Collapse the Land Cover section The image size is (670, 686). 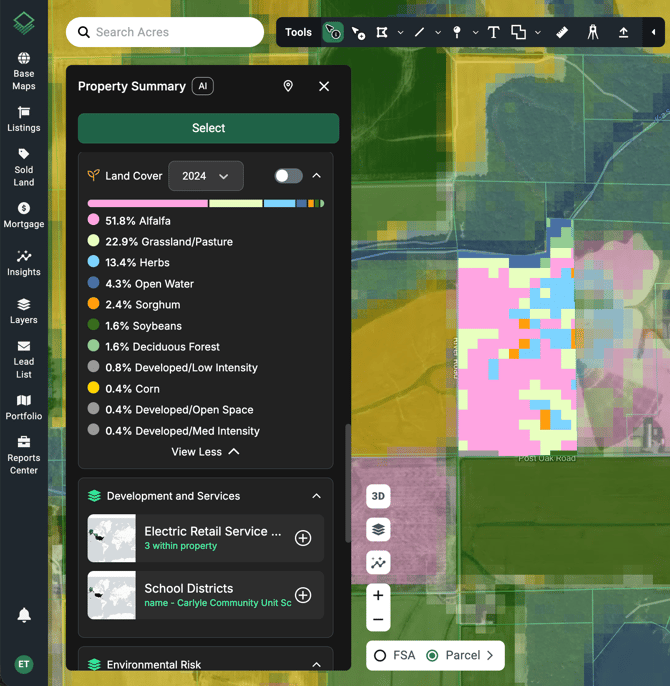(316, 176)
